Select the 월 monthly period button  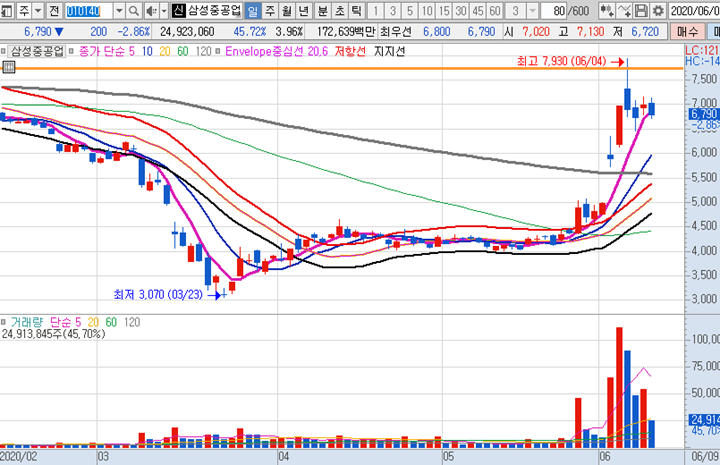point(287,11)
